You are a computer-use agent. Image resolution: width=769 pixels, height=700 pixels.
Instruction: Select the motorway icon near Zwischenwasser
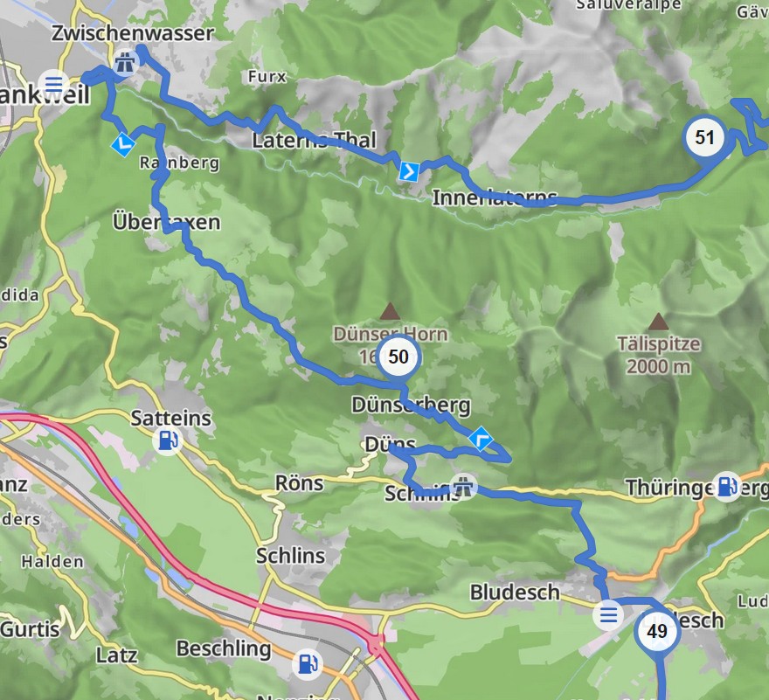125,63
